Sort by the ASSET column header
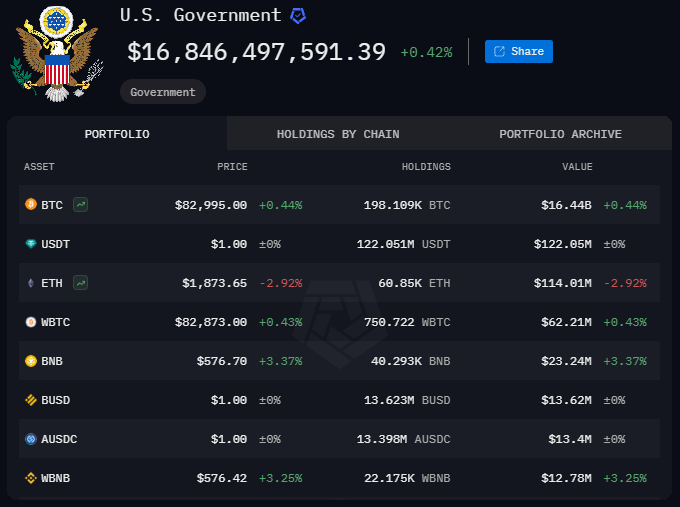 click(x=39, y=167)
